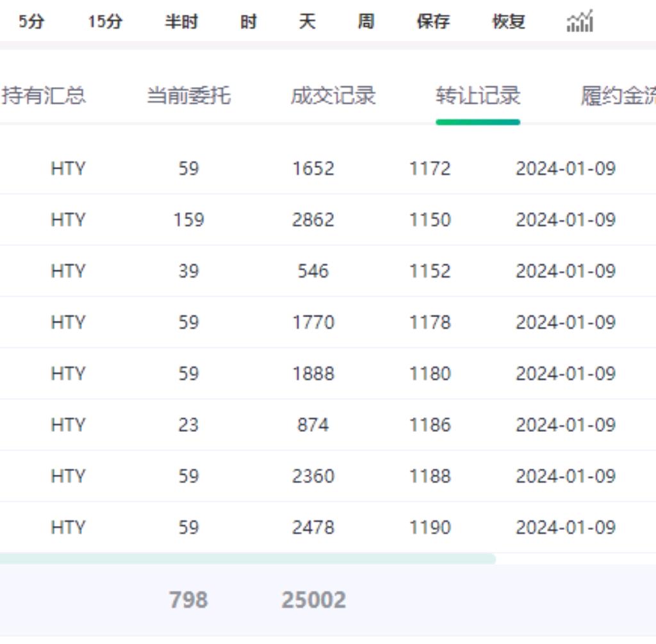Open the 持有汇总 tab
The width and height of the screenshot is (656, 644).
point(44,96)
